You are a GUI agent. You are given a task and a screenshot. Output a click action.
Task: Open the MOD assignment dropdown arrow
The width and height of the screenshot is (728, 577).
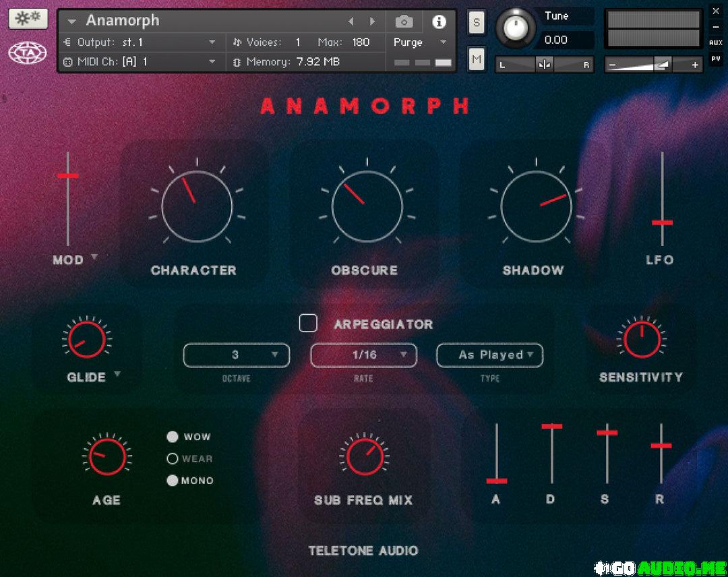(94, 257)
